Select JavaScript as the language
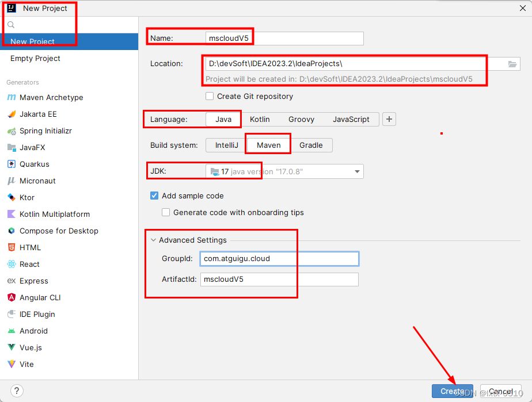 click(x=351, y=119)
